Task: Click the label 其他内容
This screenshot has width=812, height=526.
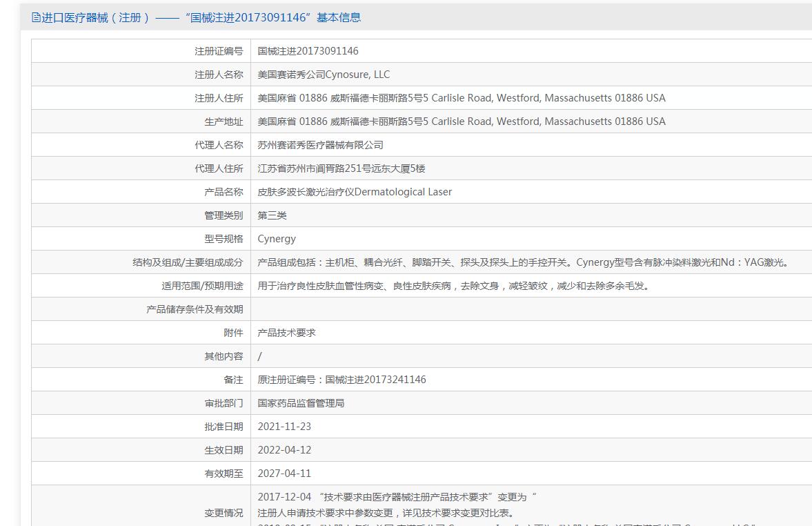Action: pos(224,357)
